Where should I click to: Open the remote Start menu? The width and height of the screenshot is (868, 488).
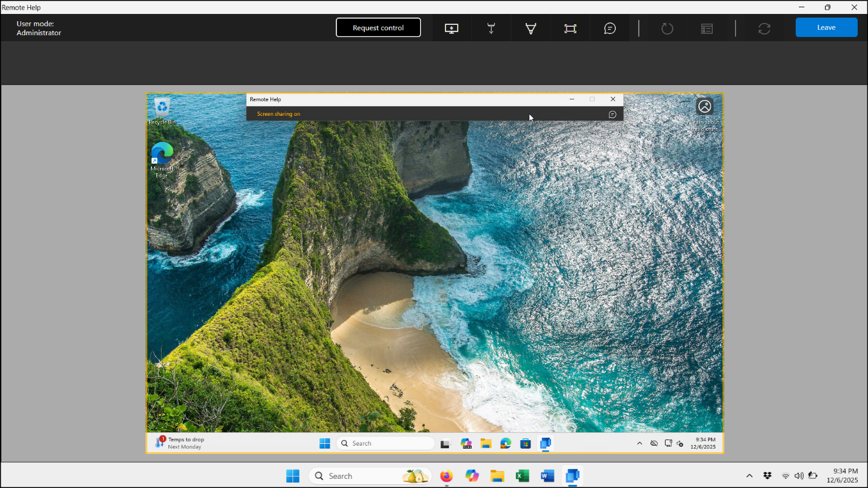click(x=325, y=443)
